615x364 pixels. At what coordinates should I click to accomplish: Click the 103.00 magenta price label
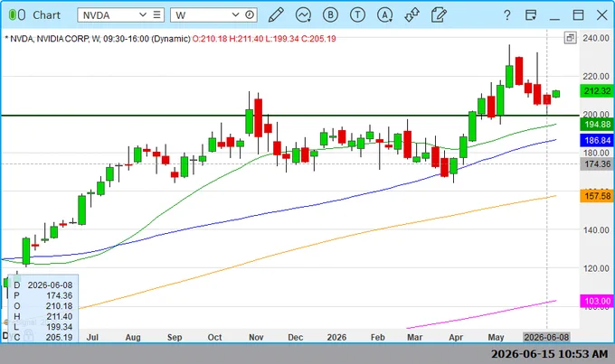tap(597, 301)
